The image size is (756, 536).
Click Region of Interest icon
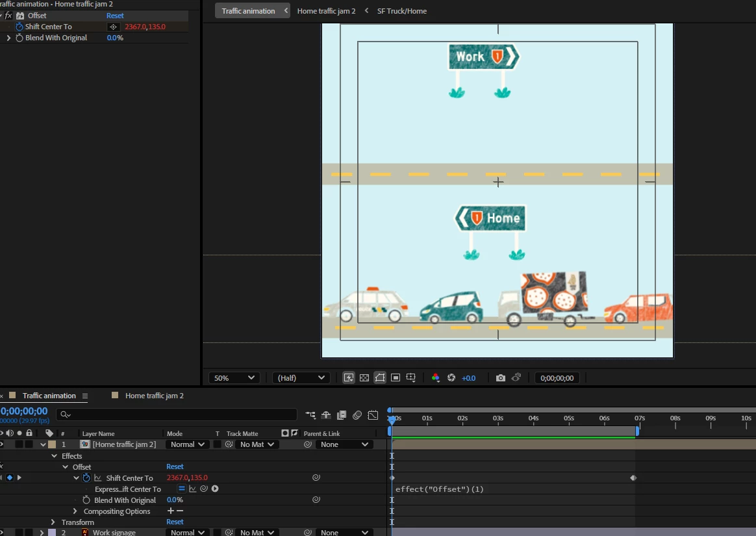396,377
